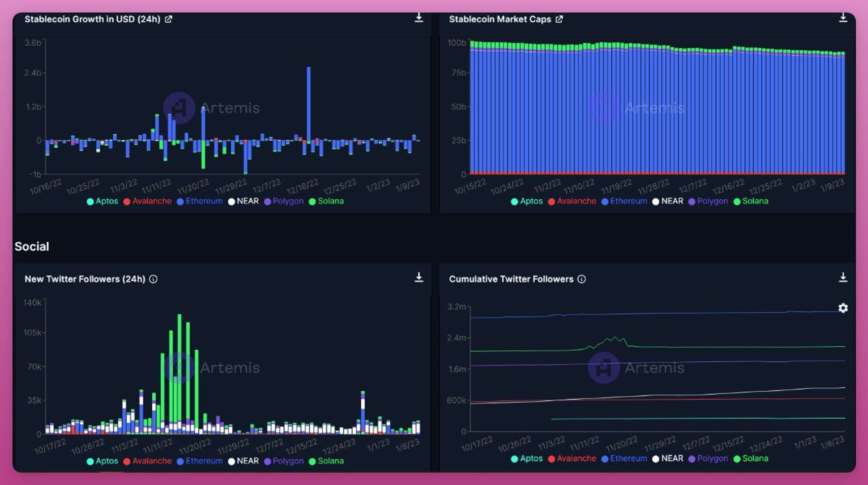Open settings gear on Cumulative Twitter Followers chart
Screen dimensions: 868x485
coord(843,308)
